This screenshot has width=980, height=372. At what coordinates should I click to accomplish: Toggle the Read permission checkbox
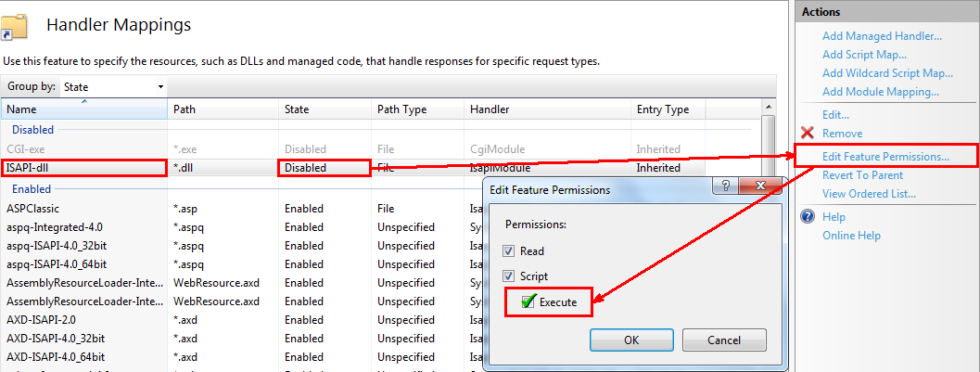508,251
